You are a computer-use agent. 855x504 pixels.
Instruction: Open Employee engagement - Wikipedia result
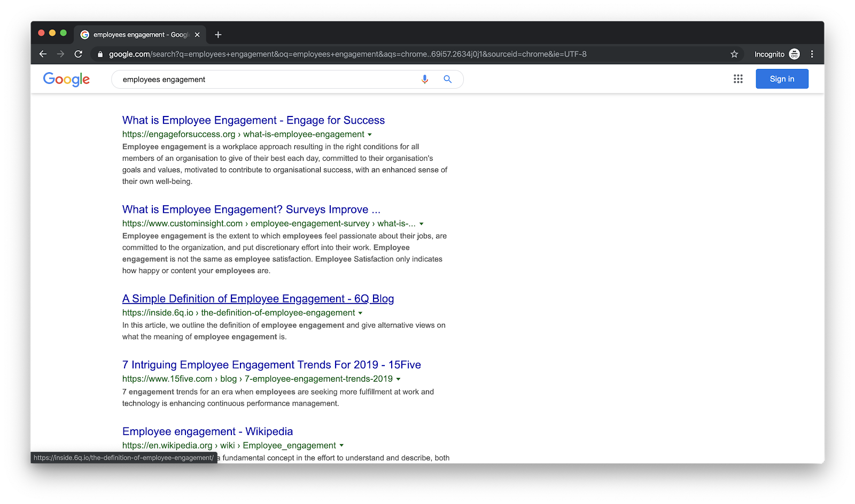click(207, 431)
